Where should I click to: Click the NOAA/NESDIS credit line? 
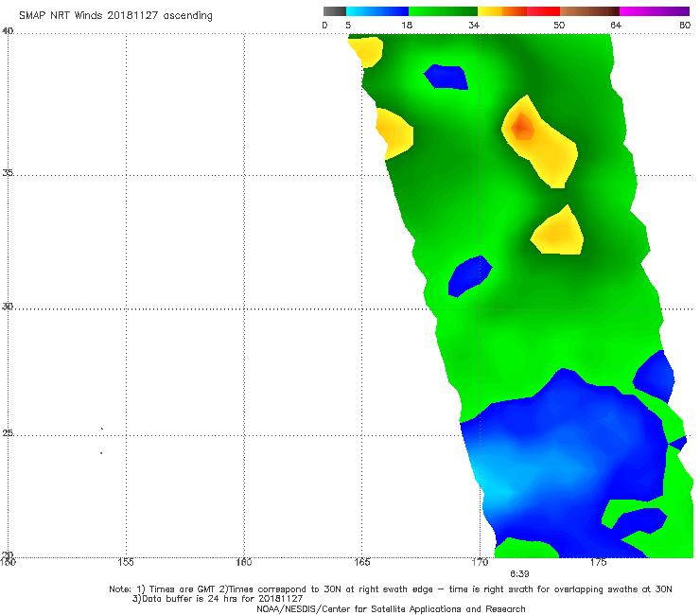tap(391, 609)
